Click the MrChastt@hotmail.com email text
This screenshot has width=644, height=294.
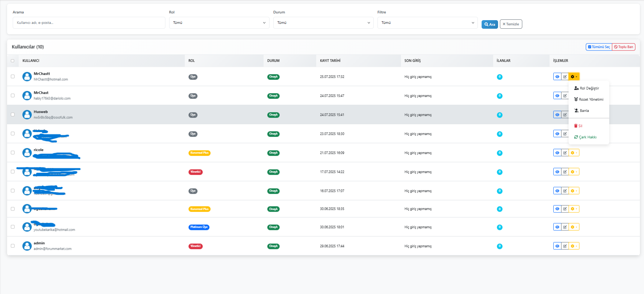pyautogui.click(x=51, y=79)
